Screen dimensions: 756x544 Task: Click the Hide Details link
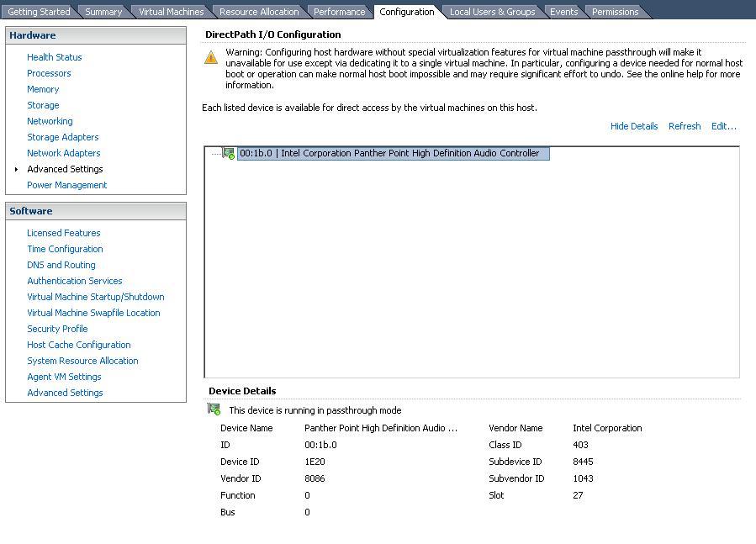point(634,125)
